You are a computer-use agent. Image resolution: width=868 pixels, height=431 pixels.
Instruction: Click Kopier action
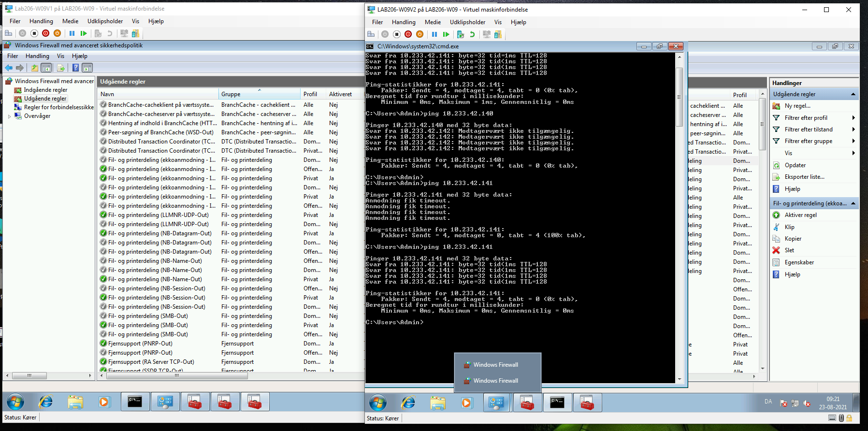pos(793,239)
